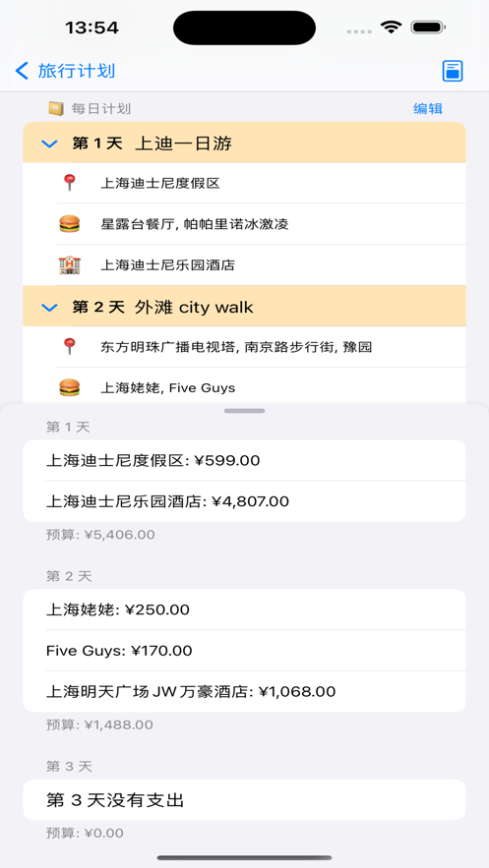Collapse the 第 2 天 外滩 city walk section
Viewport: 489px width, 868px height.
[x=50, y=307]
